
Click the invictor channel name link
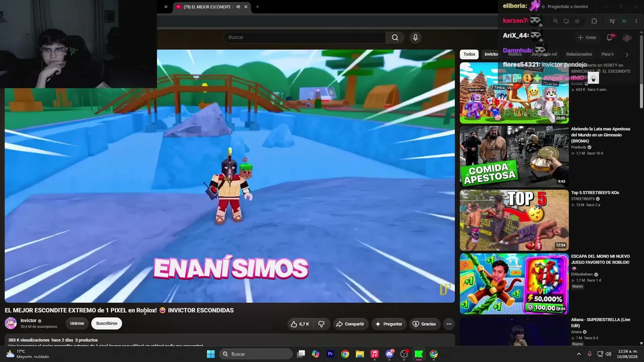28,320
